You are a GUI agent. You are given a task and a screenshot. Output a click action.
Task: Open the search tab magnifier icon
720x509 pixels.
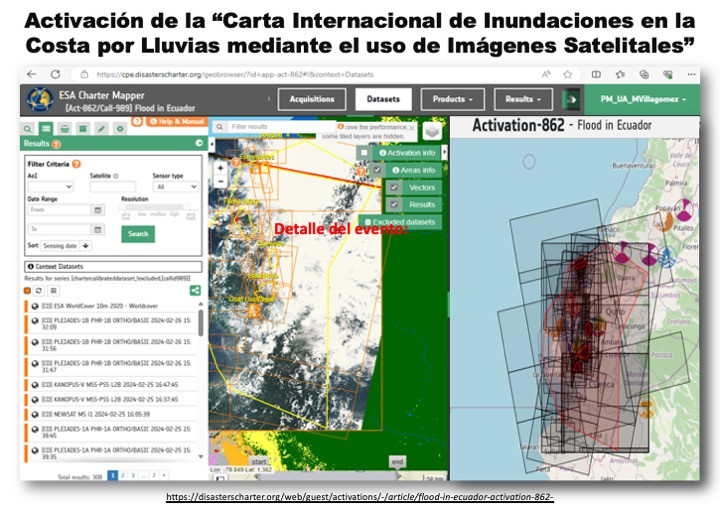pyautogui.click(x=29, y=128)
